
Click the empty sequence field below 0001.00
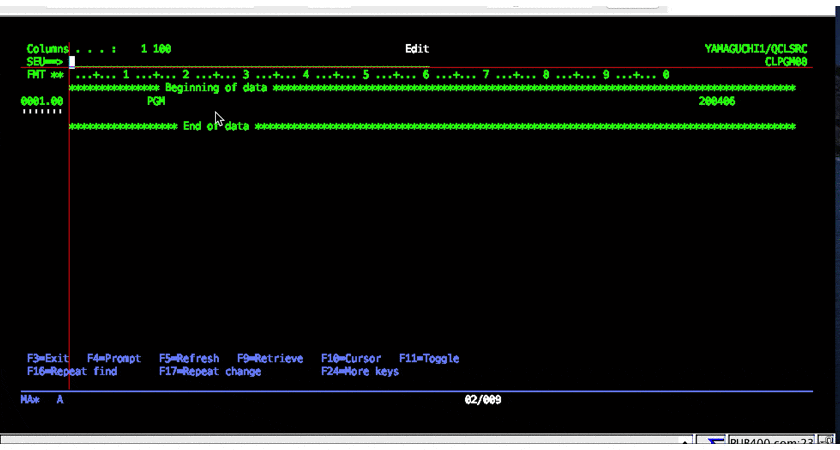tap(42, 112)
